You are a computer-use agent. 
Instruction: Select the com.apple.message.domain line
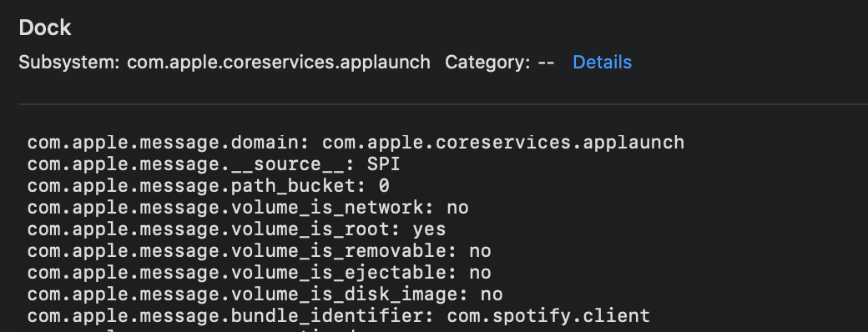click(x=356, y=143)
